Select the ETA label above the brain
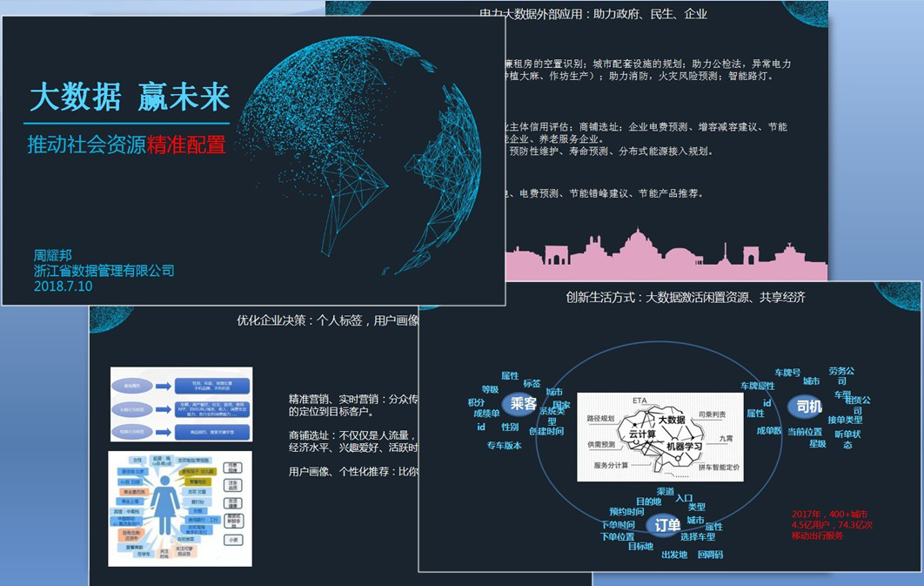Screen dimensions: 924x586 coord(639,401)
